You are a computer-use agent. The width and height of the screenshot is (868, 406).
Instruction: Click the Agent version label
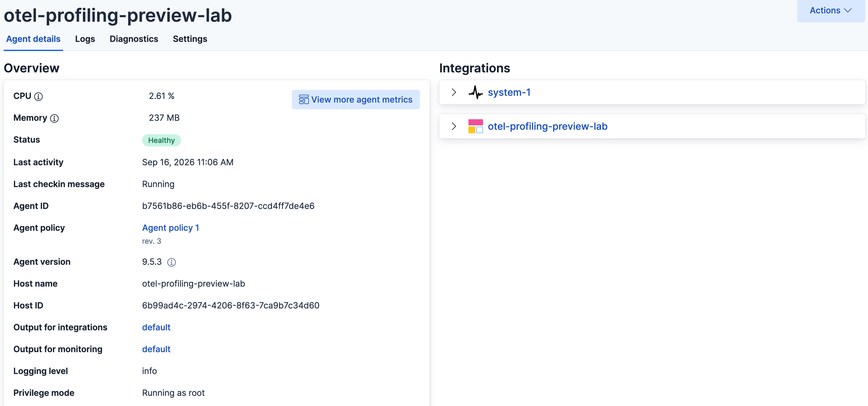pyautogui.click(x=42, y=262)
